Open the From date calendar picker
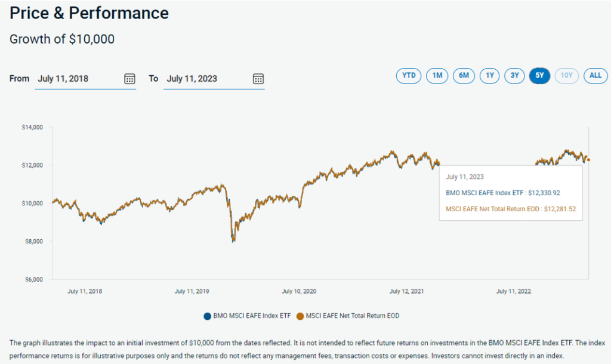Screen dimensions: 611x364 (129, 78)
